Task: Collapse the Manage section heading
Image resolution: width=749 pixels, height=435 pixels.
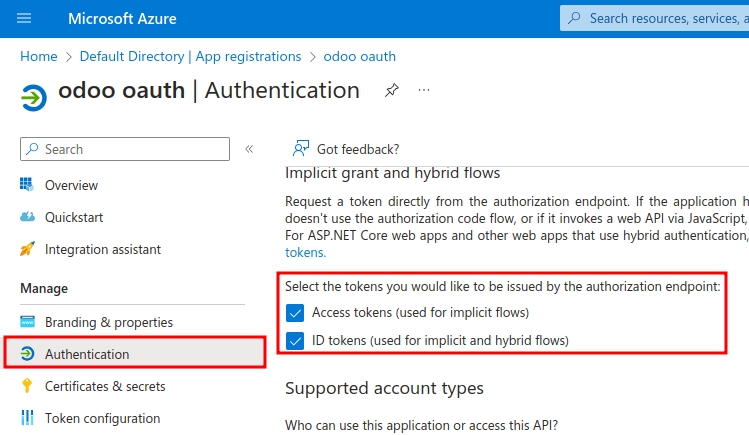Action: 44,288
